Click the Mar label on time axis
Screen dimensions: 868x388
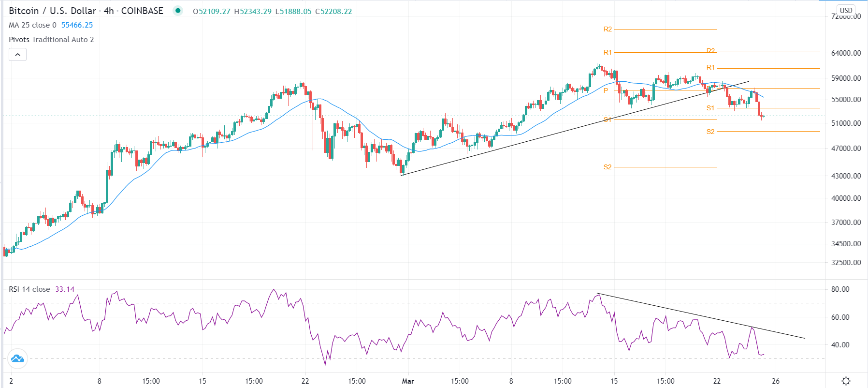pyautogui.click(x=408, y=381)
